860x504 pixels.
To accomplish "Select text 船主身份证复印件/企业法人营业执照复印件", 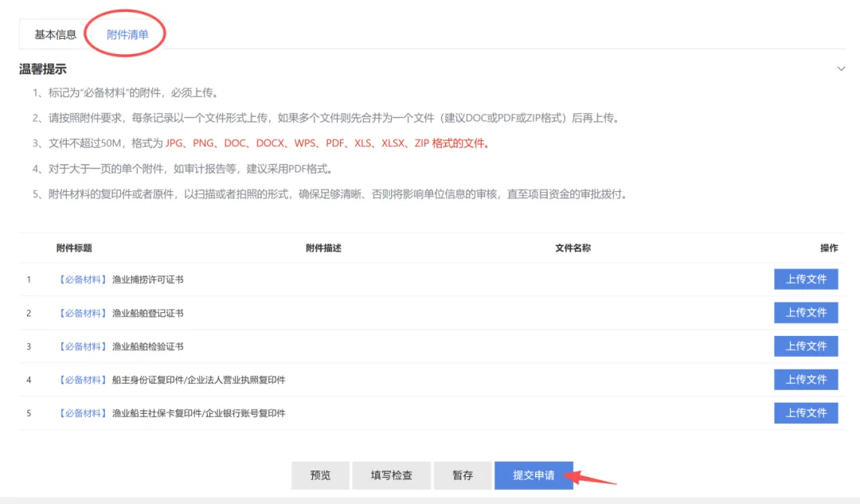I will [198, 380].
